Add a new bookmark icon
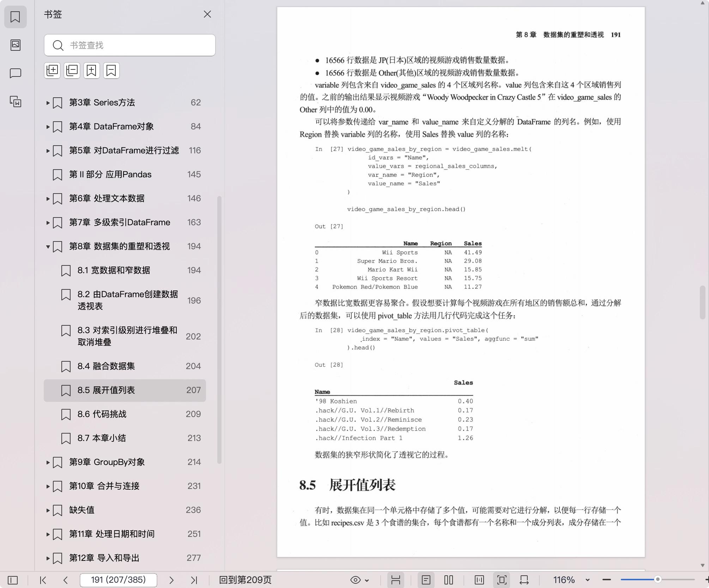The width and height of the screenshot is (709, 588). click(92, 71)
